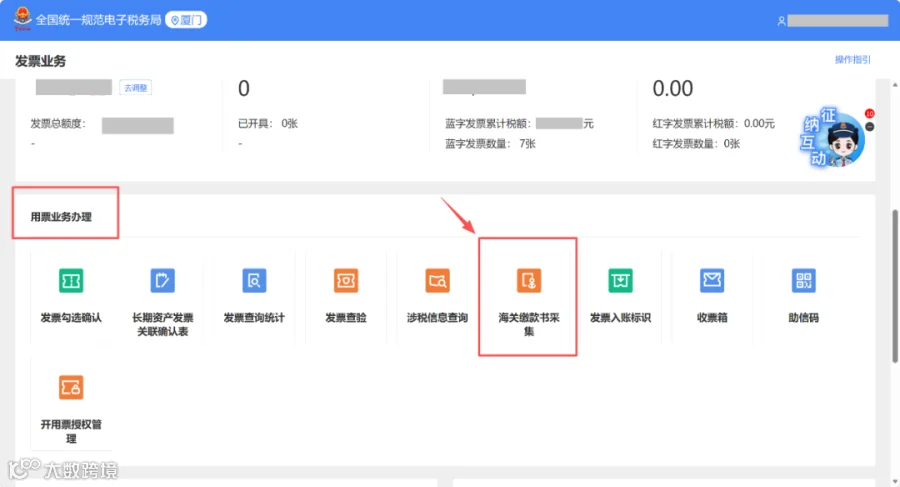900x487 pixels.
Task: Click scrollbar up arrow
Action: (895, 84)
